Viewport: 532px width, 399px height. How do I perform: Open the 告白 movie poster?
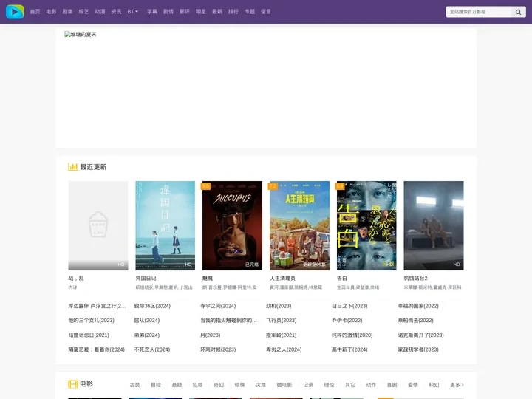(x=366, y=225)
